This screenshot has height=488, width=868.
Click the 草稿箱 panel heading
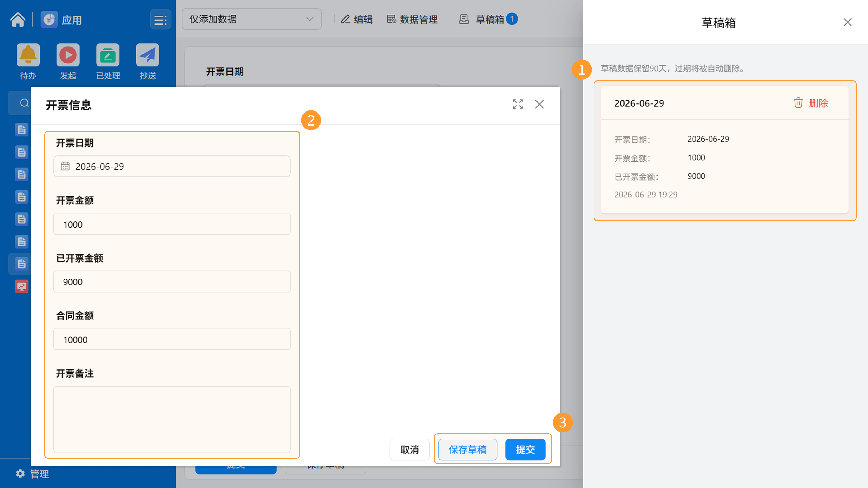coord(719,23)
